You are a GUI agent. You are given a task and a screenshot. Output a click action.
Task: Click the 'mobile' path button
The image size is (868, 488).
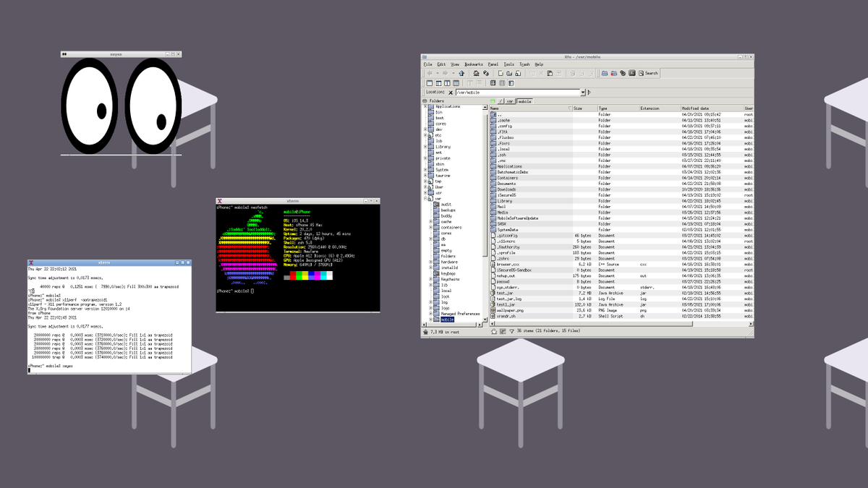click(524, 101)
